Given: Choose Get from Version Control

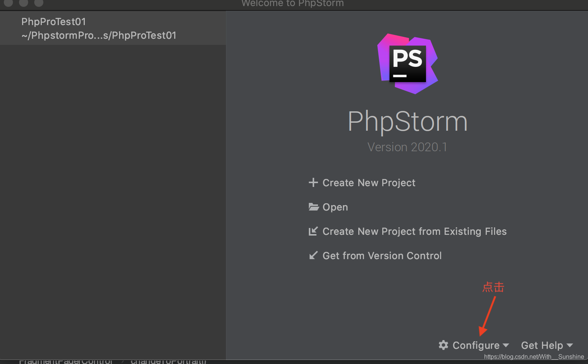Looking at the screenshot, I should coord(382,256).
